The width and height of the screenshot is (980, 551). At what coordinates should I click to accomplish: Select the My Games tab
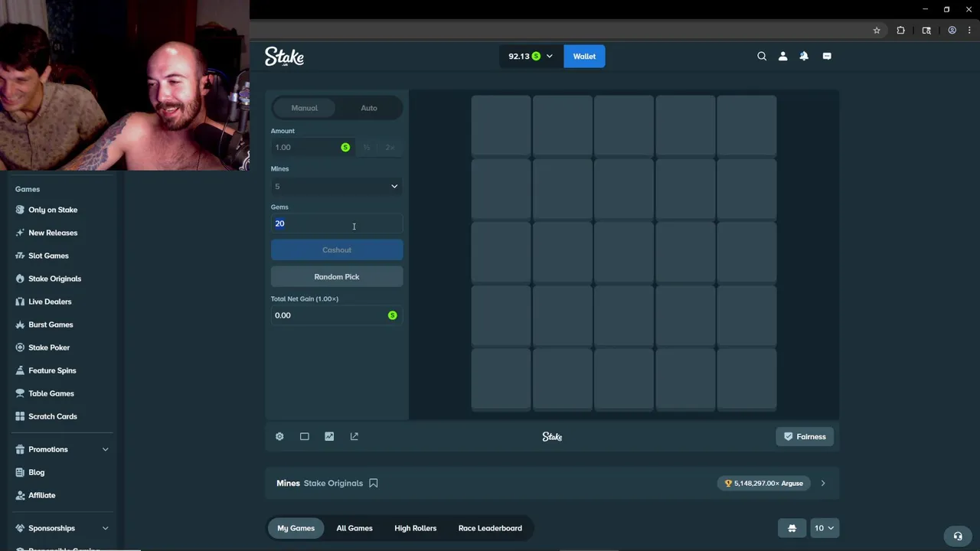point(296,528)
